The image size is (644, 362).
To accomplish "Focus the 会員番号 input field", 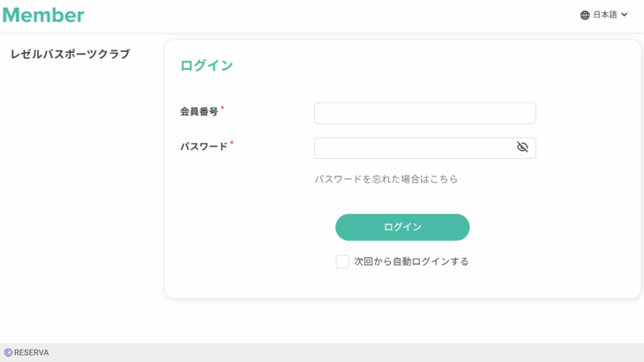I will click(x=425, y=113).
